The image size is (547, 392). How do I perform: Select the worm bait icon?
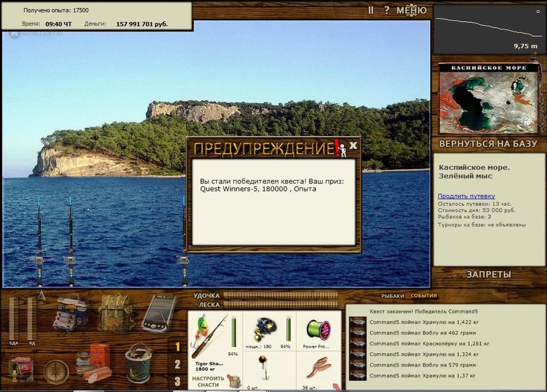click(x=319, y=368)
